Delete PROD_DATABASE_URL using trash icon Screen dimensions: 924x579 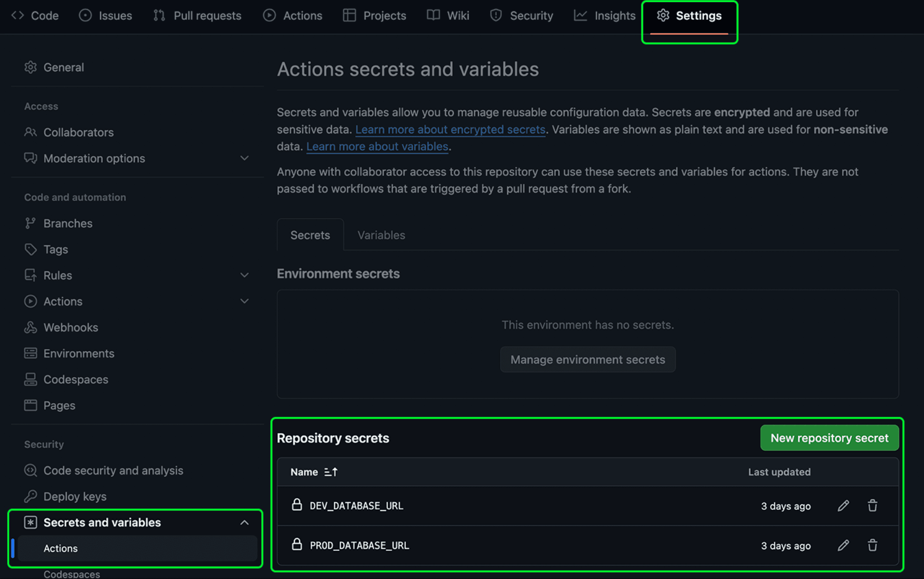[x=872, y=545]
